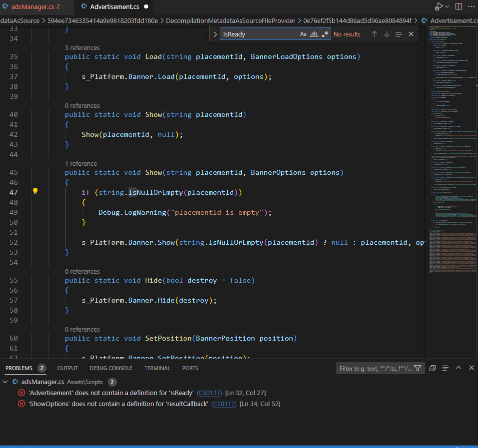Screen dimensions: 478x448
Task: Open the editor More Actions ellipsis menu
Action: pos(472,6)
